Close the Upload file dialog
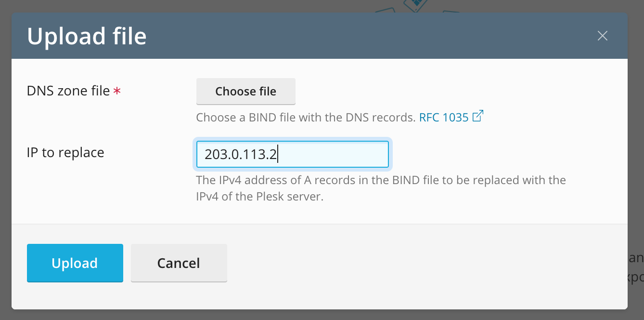Viewport: 644px width, 320px height. tap(602, 36)
